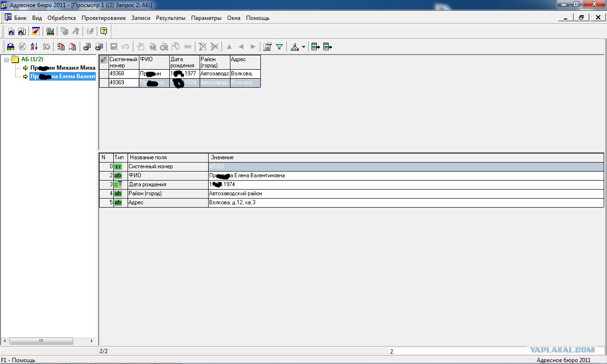Click the single binoculars search icon
The height and width of the screenshot is (364, 607).
pyautogui.click(x=11, y=32)
